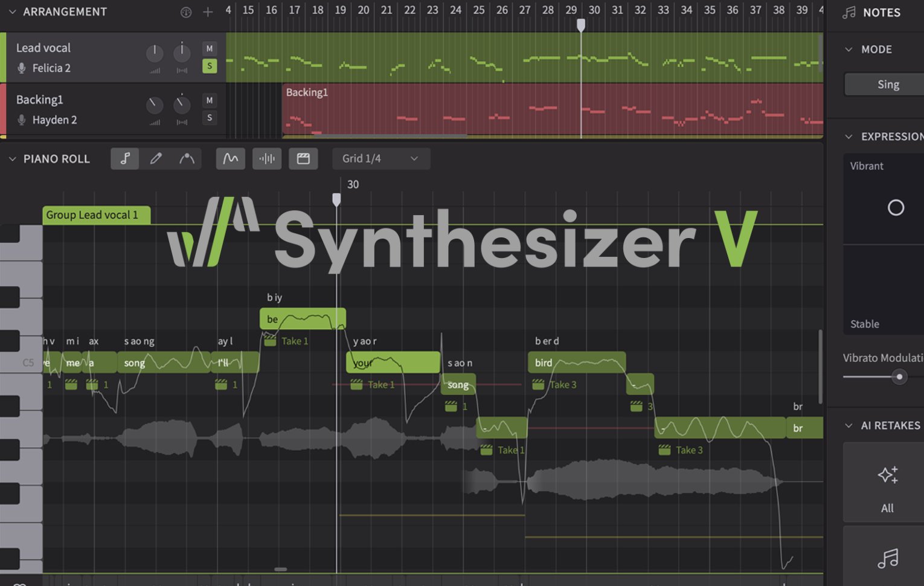Click the circular icon beside the add-track plus
The height and width of the screenshot is (586, 924).
(x=186, y=12)
